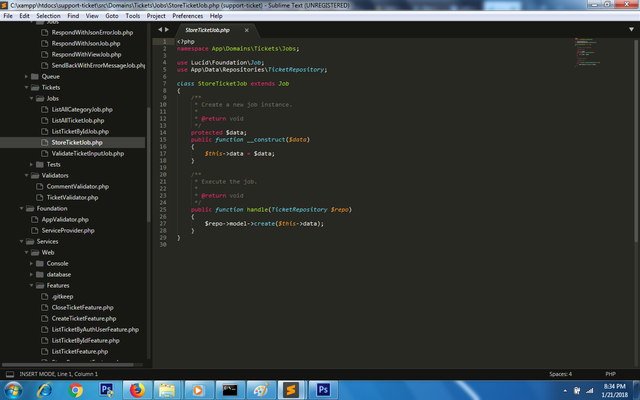This screenshot has width=640, height=400.
Task: Click line number 15 in the gutter
Action: [x=163, y=140]
